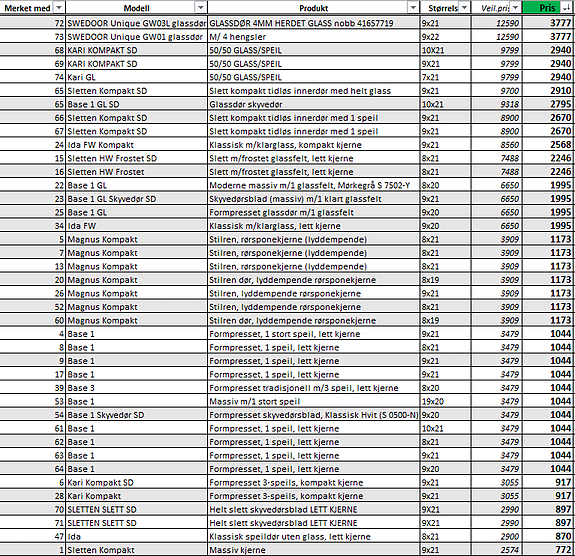
Task: Select the price cell showing 772
Action: 548,550
